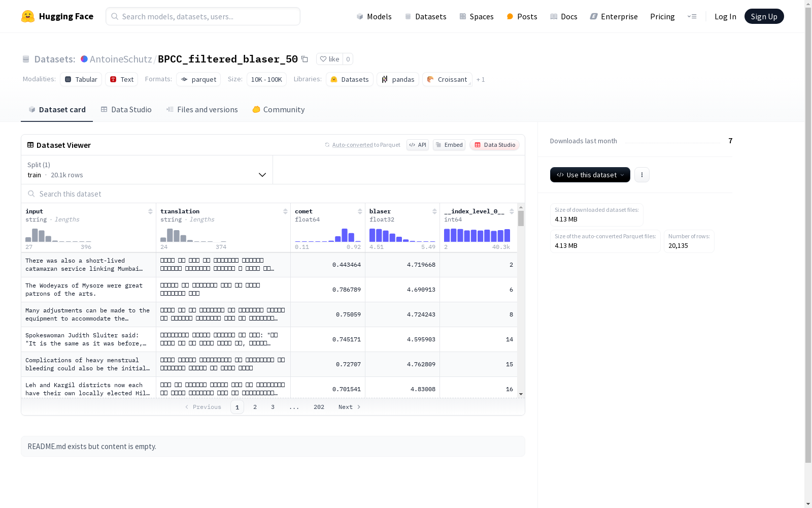Click the Embed button
Screen dimensions: 812x508
449,145
